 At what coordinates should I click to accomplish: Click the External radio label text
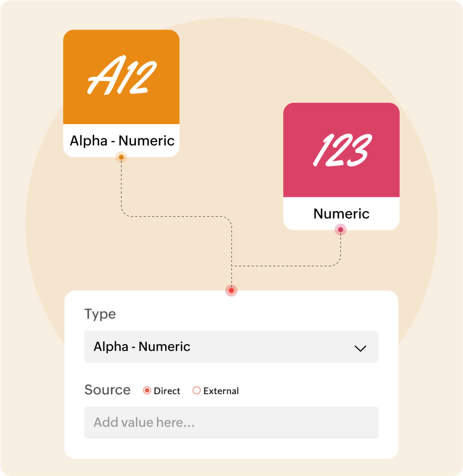pyautogui.click(x=221, y=391)
